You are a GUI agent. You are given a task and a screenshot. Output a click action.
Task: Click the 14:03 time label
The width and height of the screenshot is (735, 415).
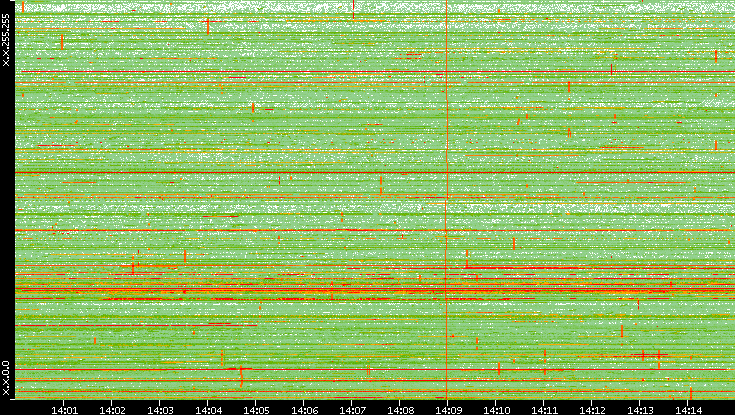point(161,409)
